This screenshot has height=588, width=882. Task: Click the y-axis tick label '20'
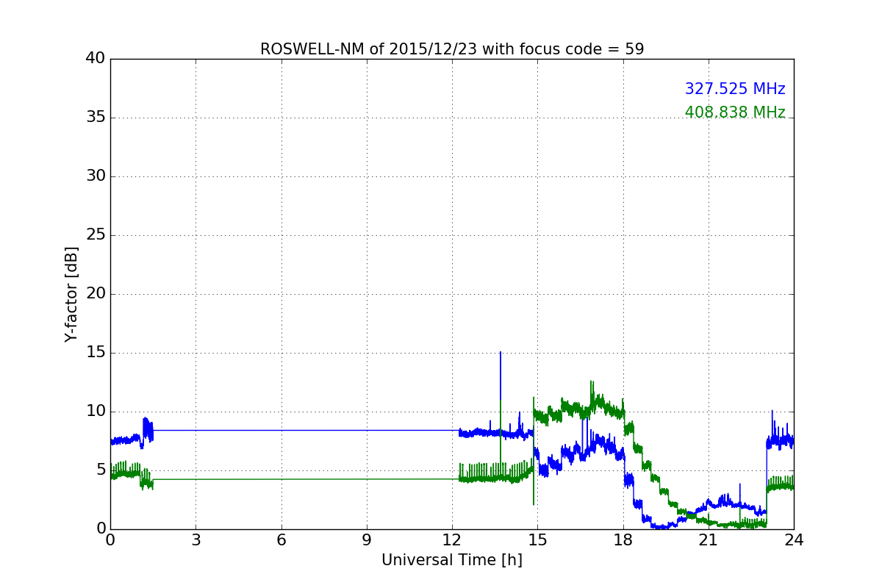96,294
